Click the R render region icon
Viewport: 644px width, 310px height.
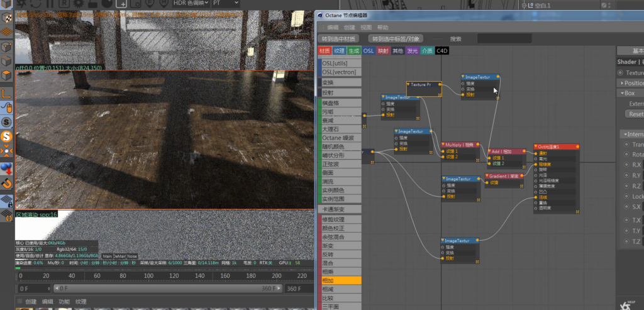[x=64, y=3]
